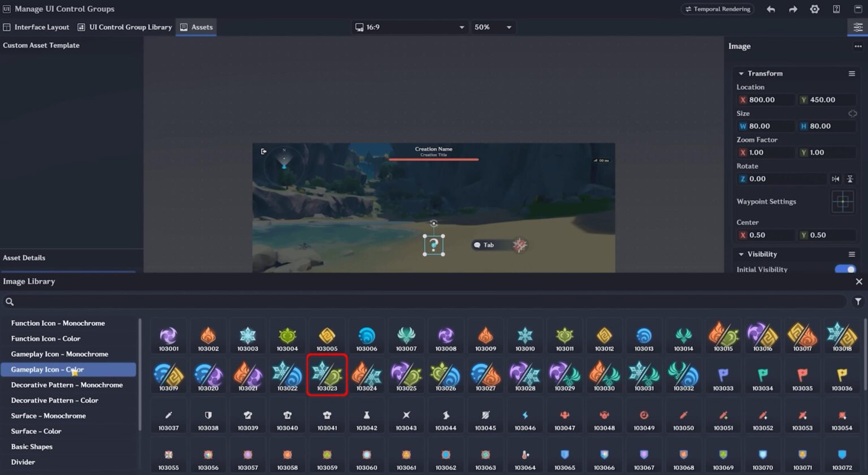Toggle the Size aspect ratio link
The width and height of the screenshot is (868, 475).
coord(853,113)
